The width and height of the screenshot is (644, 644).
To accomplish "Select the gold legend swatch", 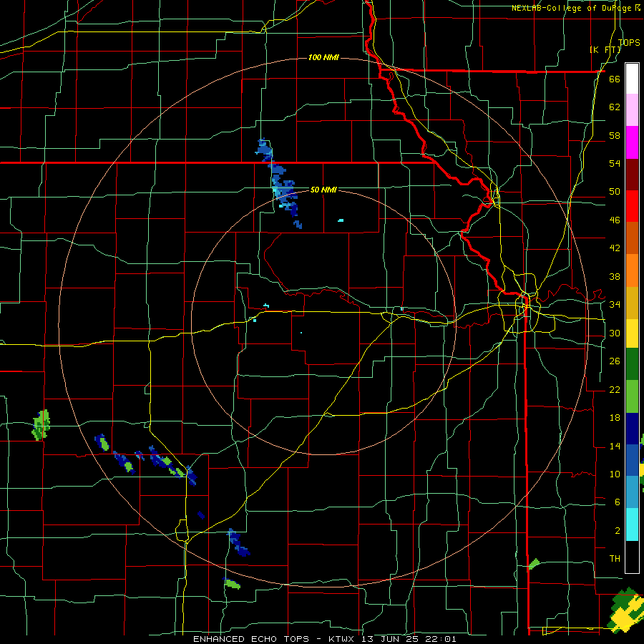I will coord(632,303).
